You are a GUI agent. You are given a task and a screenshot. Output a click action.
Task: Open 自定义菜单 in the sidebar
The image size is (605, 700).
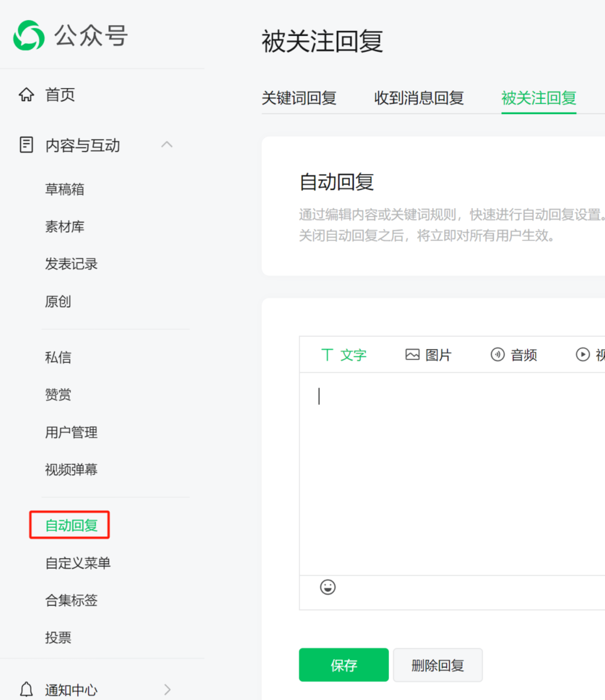coord(78,563)
